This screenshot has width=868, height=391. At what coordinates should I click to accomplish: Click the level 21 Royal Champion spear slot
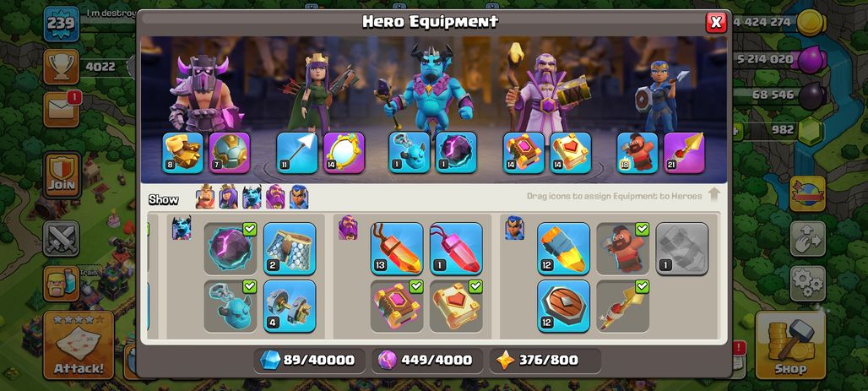pos(684,153)
